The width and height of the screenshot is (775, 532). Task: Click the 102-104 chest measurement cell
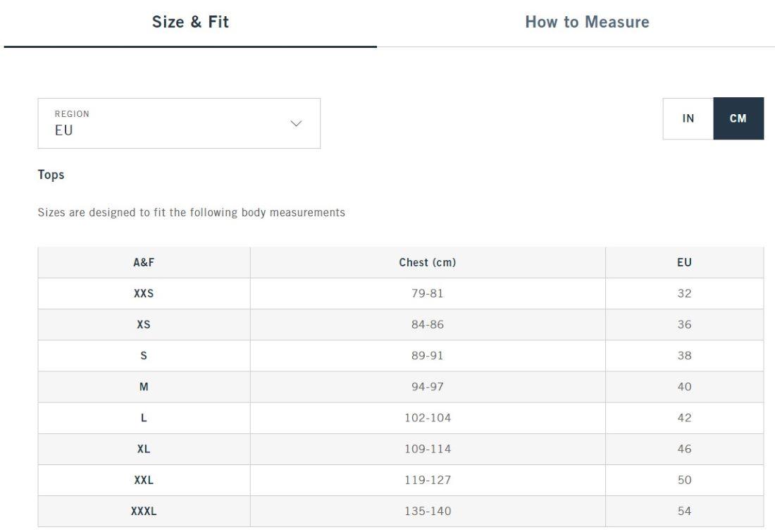coord(427,418)
